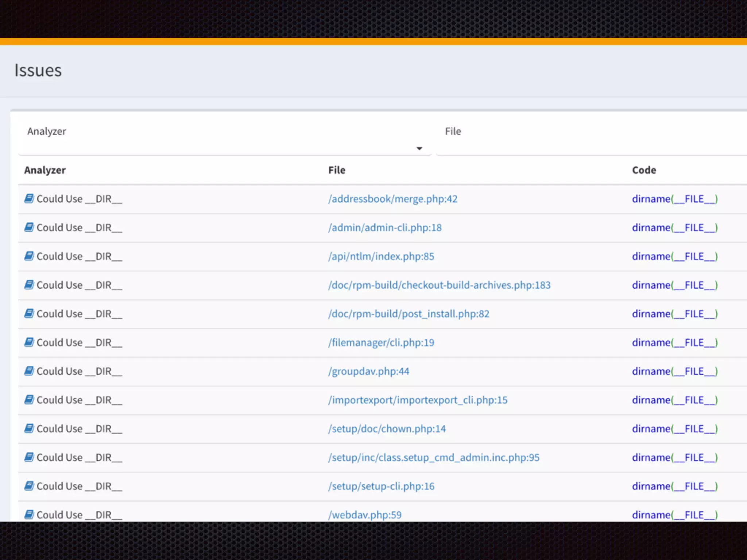This screenshot has height=560, width=747.
Task: Sort by the Analyzer column header
Action: pos(45,170)
